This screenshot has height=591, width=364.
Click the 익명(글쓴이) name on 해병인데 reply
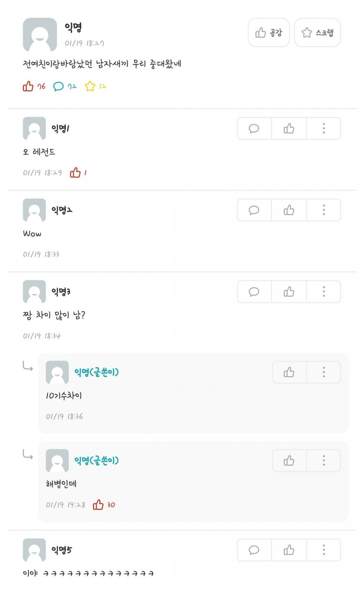tap(97, 461)
